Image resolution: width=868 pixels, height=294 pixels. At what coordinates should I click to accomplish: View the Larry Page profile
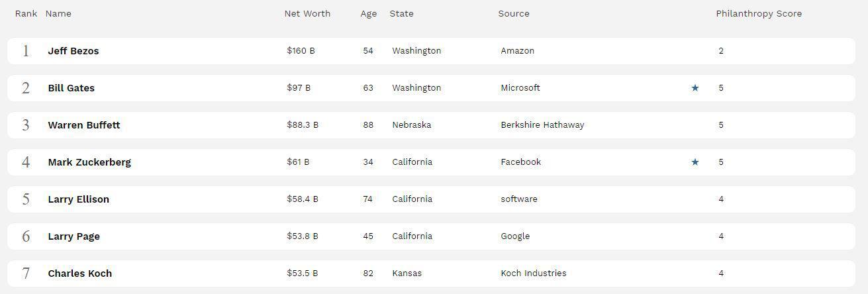coord(74,236)
